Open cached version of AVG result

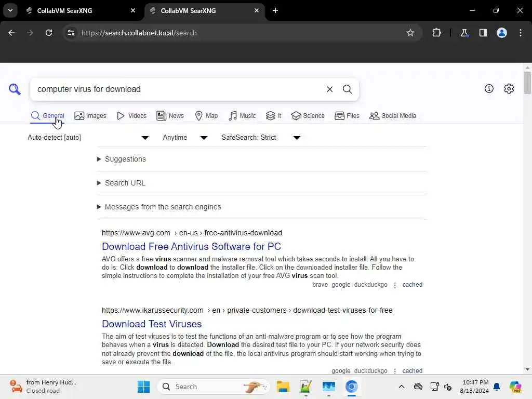click(412, 285)
